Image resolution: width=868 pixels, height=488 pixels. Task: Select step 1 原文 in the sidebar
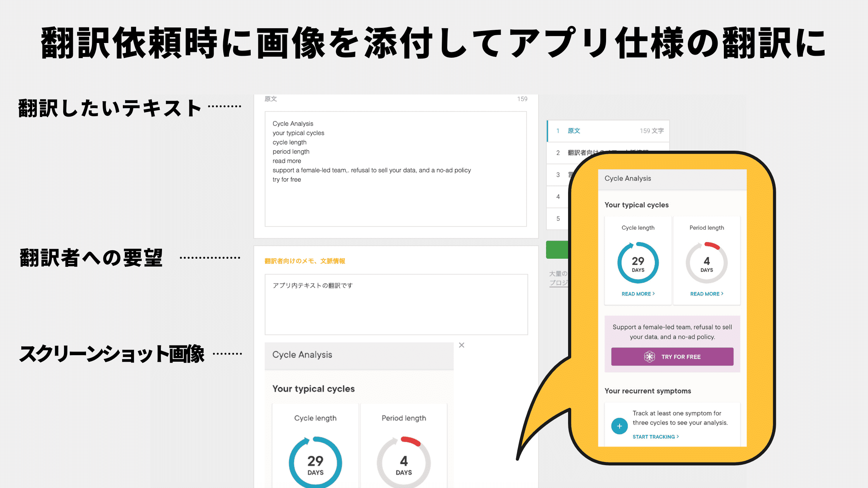tap(573, 131)
